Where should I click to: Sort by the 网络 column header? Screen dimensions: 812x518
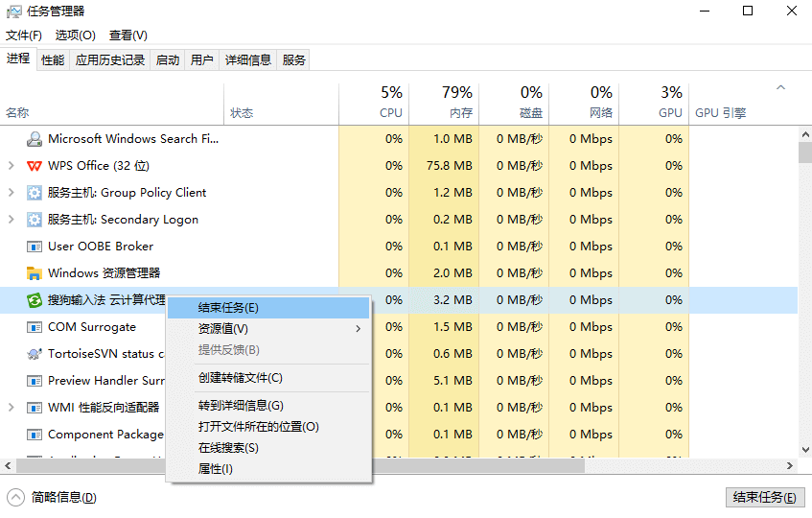[x=584, y=103]
